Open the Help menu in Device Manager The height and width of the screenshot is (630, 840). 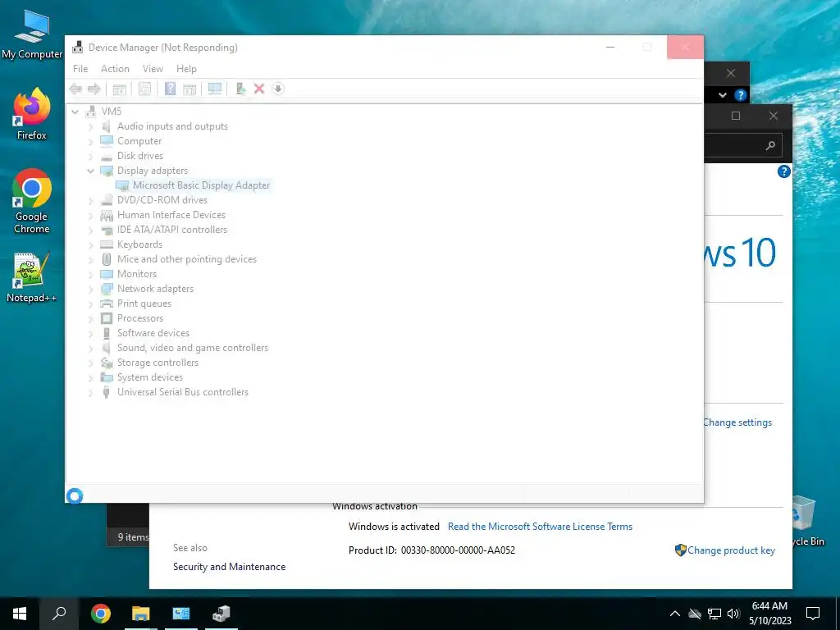pos(186,69)
